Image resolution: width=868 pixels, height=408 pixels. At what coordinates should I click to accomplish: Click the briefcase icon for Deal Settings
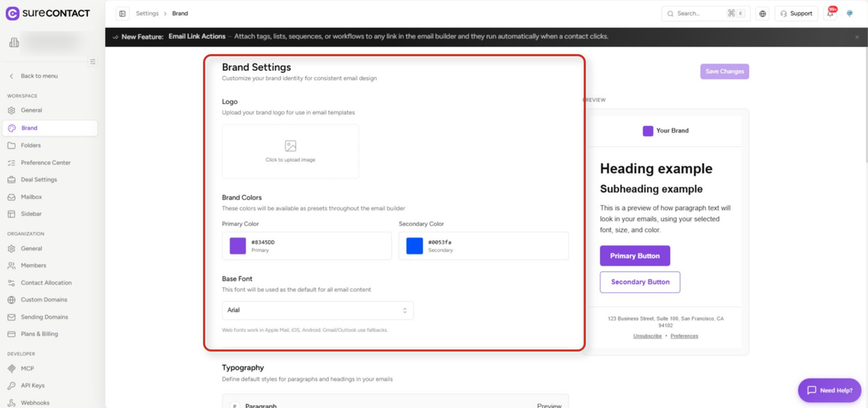click(x=12, y=179)
